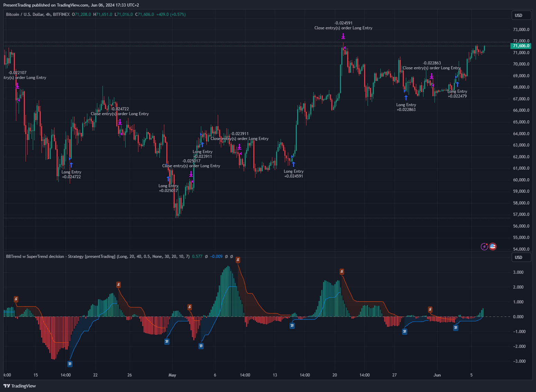Click the magenta close arrow under the -0.023911 label
536x392 pixels.
click(x=239, y=147)
